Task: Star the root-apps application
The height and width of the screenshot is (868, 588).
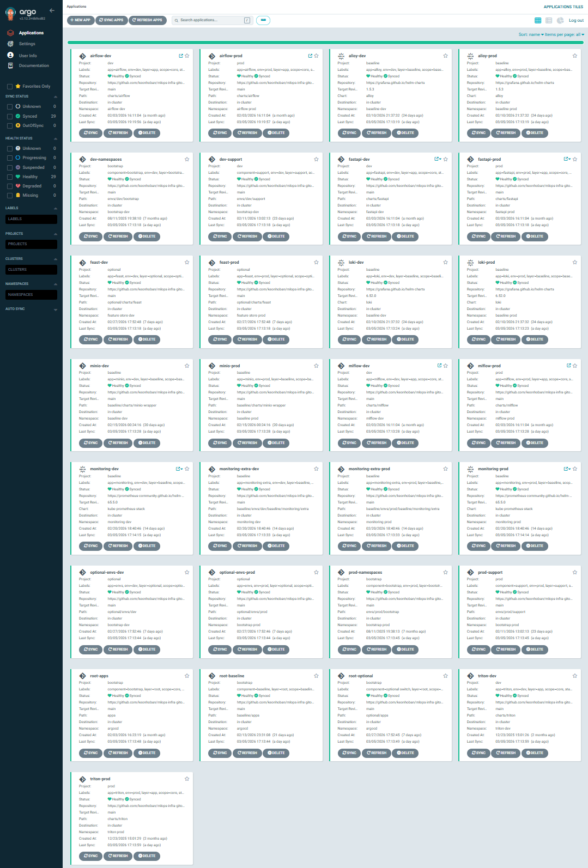Action: pos(187,676)
